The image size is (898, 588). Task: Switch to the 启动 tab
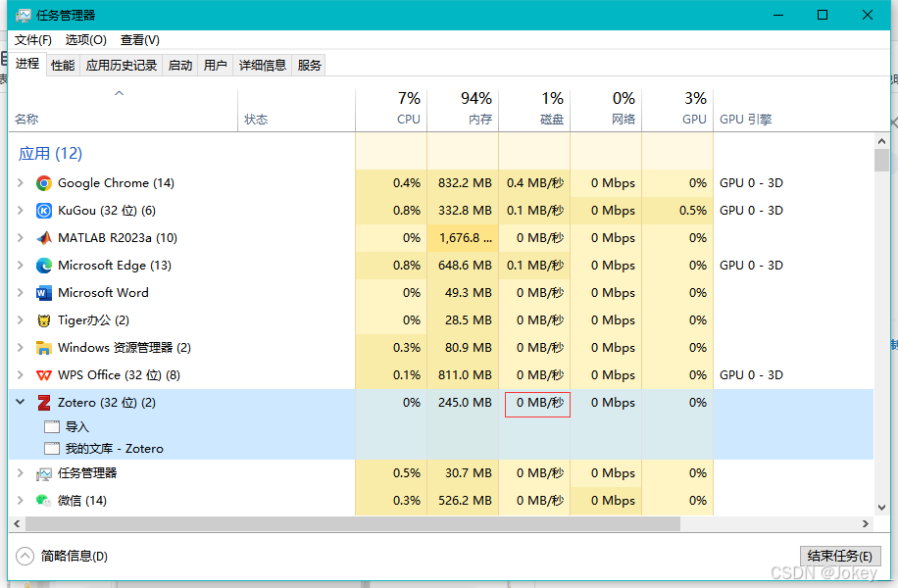pyautogui.click(x=180, y=66)
